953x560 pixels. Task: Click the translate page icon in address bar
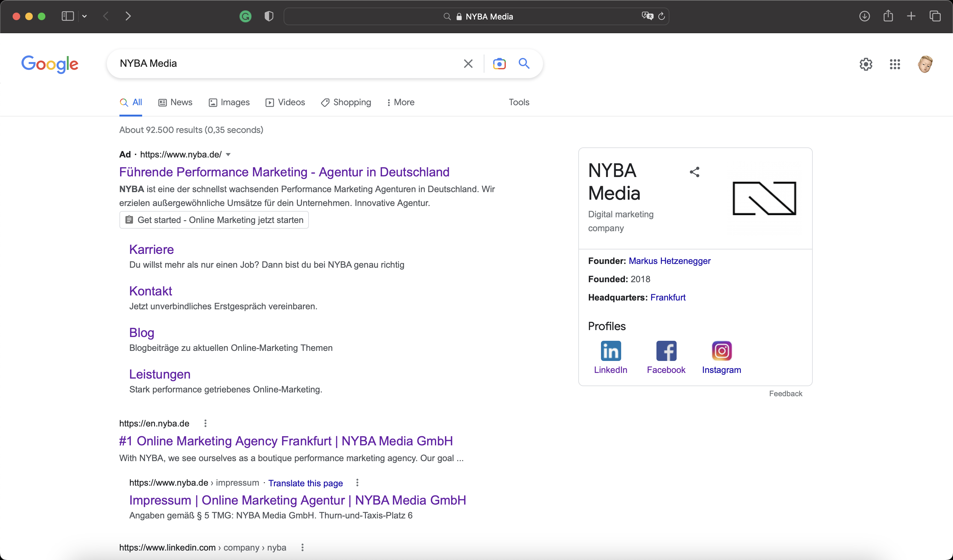pyautogui.click(x=647, y=16)
